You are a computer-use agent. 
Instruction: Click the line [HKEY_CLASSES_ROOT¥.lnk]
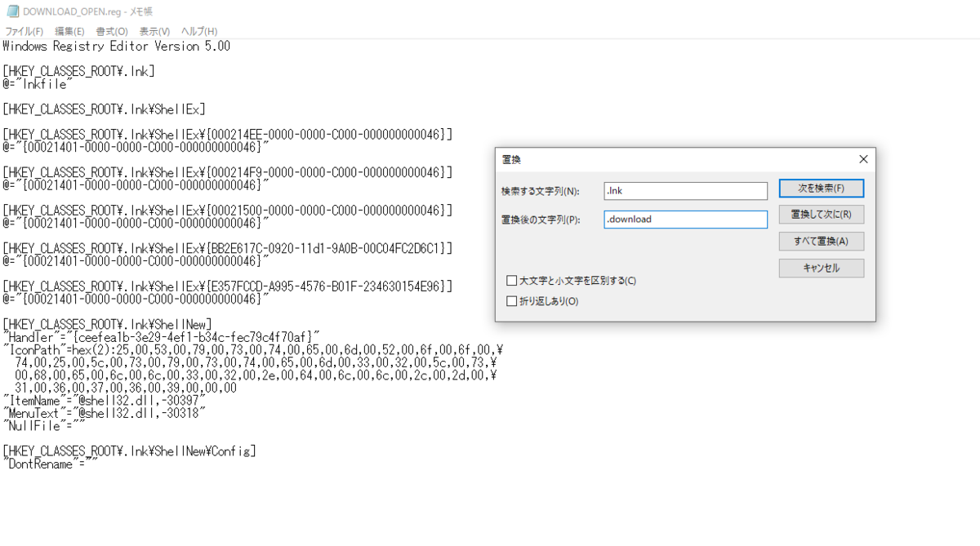click(78, 72)
